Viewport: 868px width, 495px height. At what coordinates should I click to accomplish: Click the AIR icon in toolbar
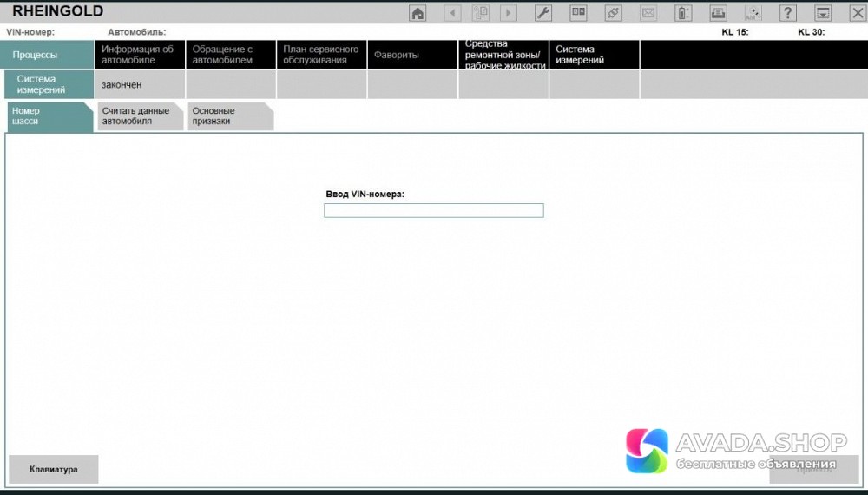753,13
